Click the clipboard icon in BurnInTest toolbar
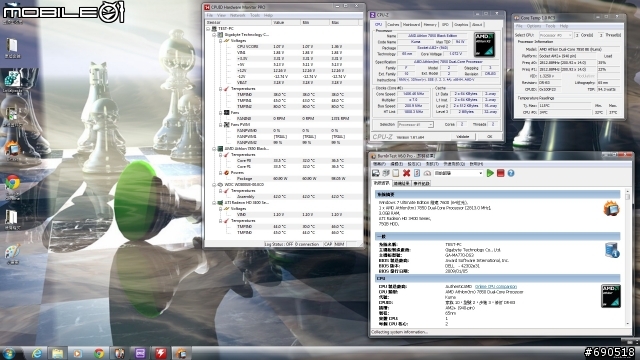 click(396, 173)
